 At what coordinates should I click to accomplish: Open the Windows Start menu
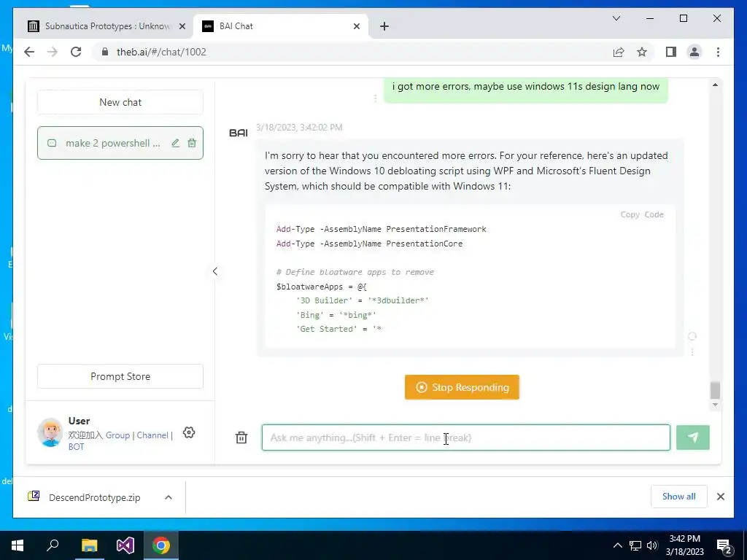18,545
